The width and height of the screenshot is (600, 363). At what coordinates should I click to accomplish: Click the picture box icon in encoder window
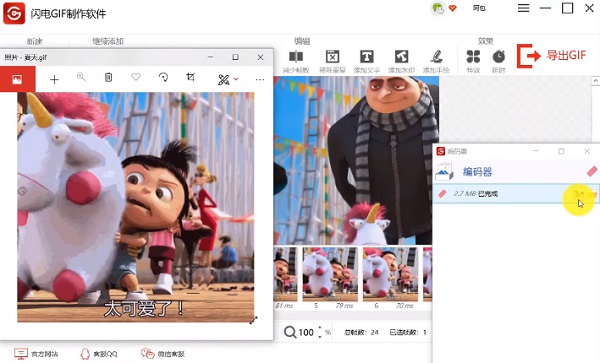click(444, 172)
